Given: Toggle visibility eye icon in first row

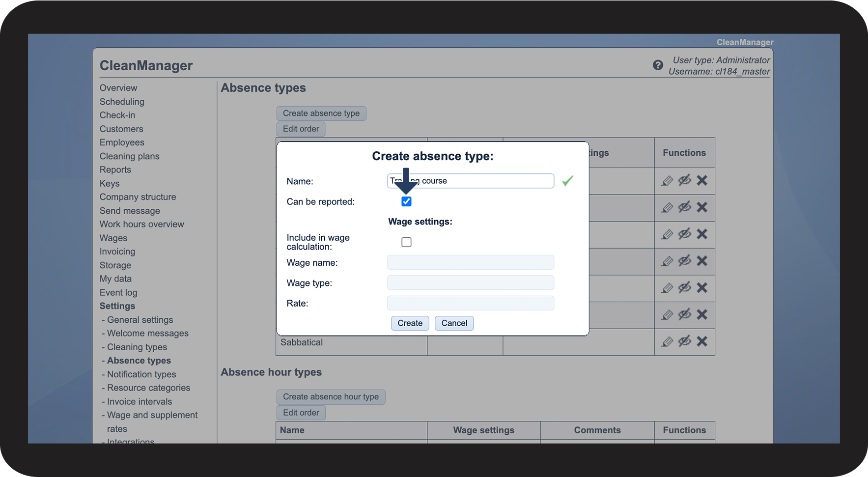Looking at the screenshot, I should tap(684, 180).
